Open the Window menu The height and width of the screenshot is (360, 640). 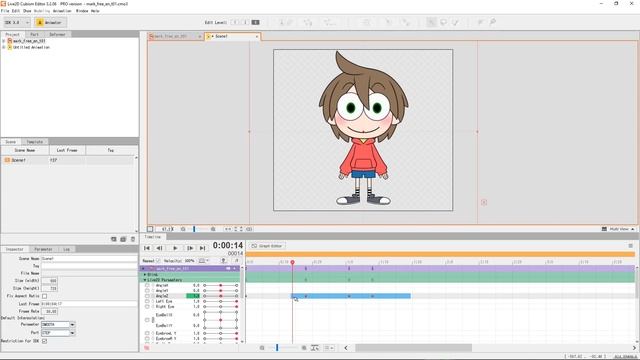82,11
